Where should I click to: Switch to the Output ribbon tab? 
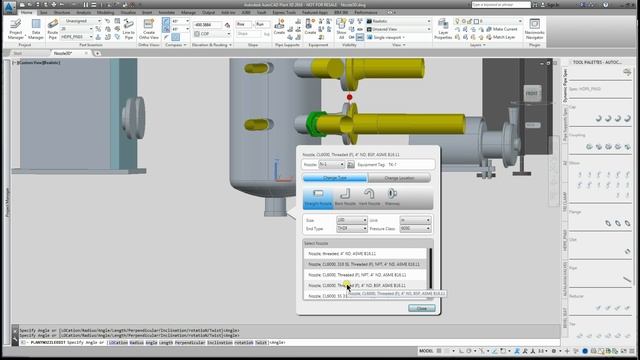coord(208,13)
